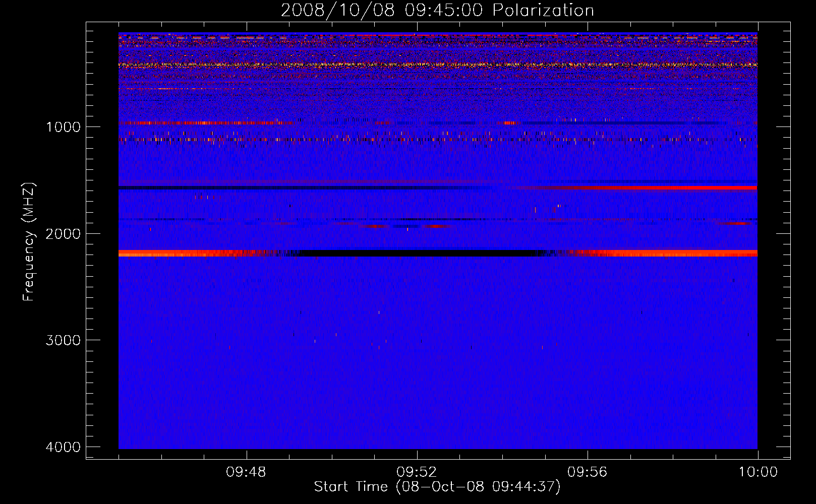
Task: Select the "4000" frequency tick label
Action: tap(63, 447)
